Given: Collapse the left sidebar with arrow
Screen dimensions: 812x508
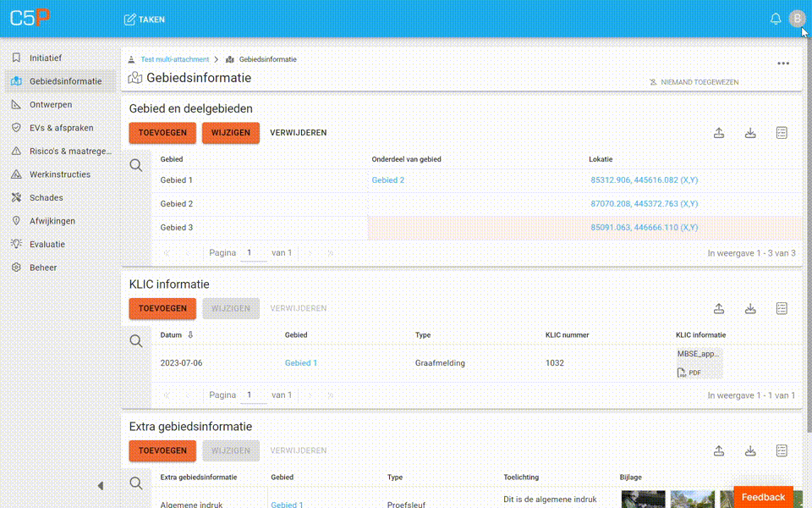Looking at the screenshot, I should [101, 486].
